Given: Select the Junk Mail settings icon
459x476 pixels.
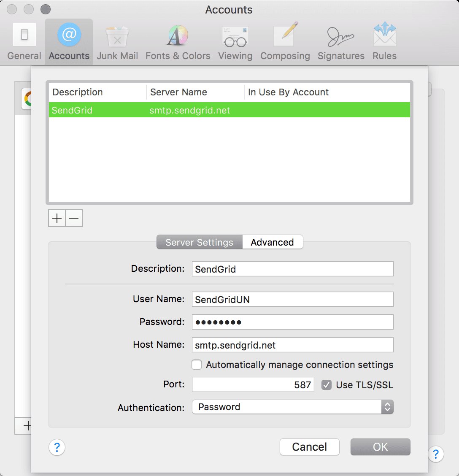Looking at the screenshot, I should click(117, 40).
